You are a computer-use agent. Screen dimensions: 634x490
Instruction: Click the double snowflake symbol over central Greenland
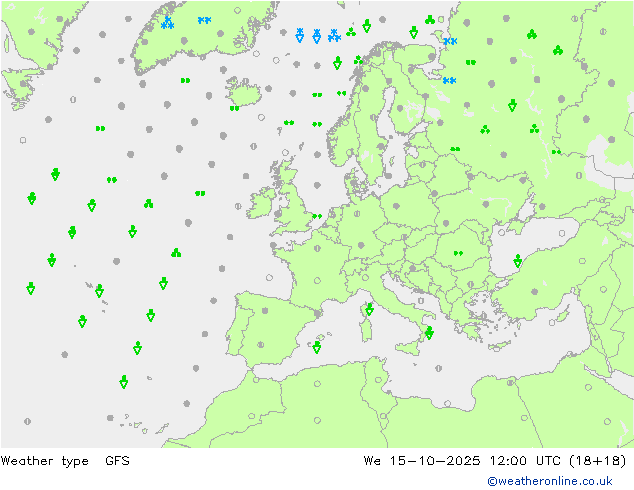(205, 20)
